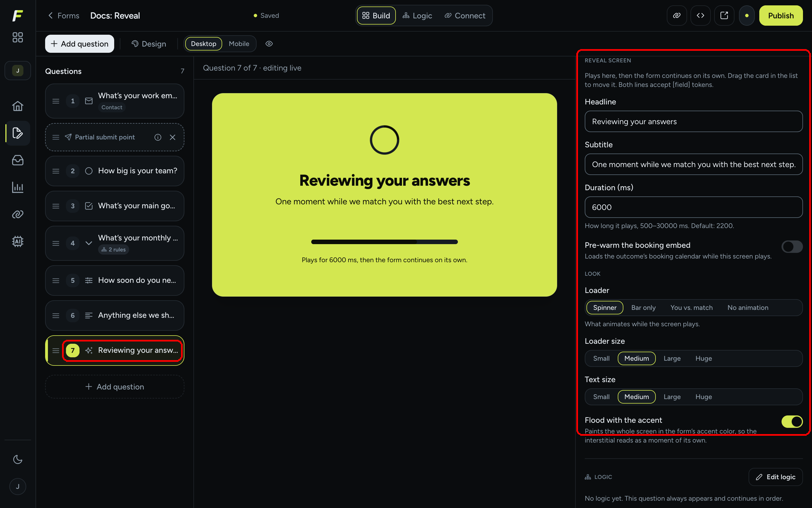Set Text size to Huge
The width and height of the screenshot is (812, 508).
pos(703,397)
